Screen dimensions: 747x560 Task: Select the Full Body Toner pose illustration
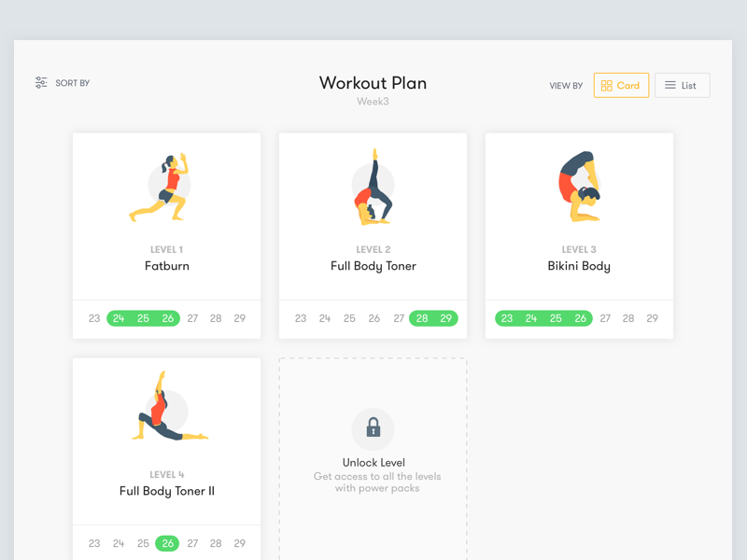(x=373, y=188)
